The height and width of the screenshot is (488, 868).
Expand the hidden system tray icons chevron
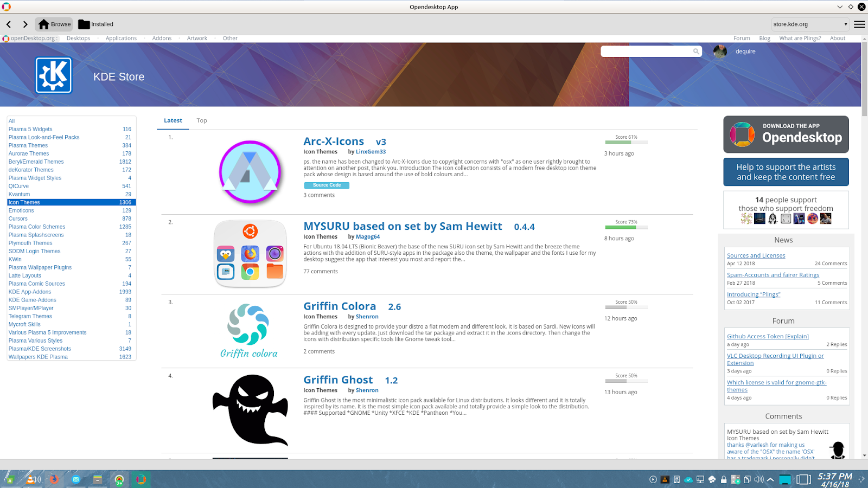pos(770,479)
